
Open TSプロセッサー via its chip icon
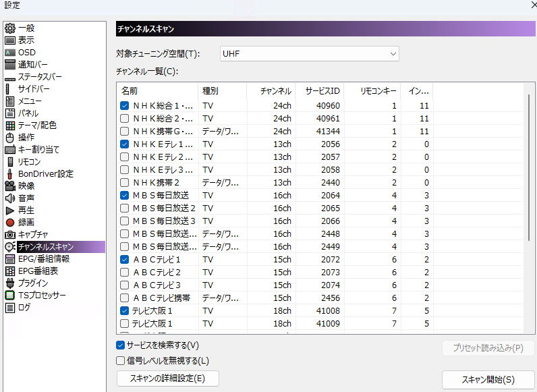tap(10, 295)
